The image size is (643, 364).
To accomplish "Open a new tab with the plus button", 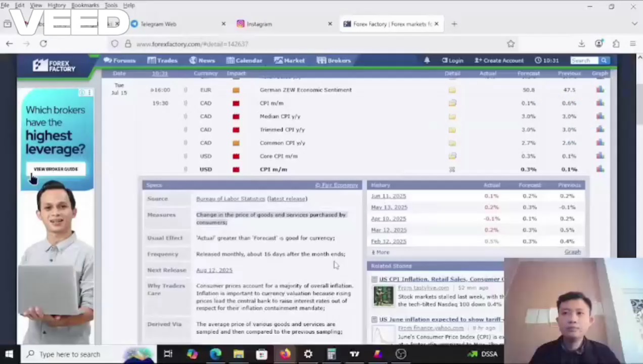I will coord(454,24).
